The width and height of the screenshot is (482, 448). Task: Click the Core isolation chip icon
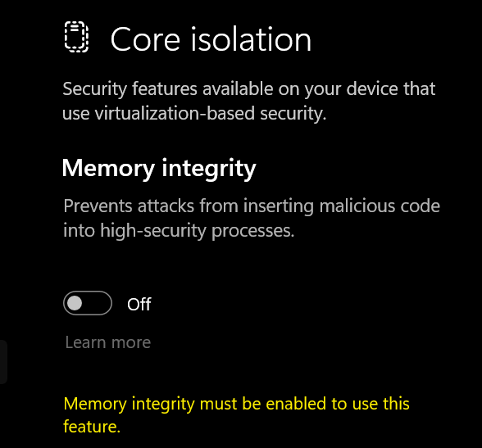tap(76, 37)
